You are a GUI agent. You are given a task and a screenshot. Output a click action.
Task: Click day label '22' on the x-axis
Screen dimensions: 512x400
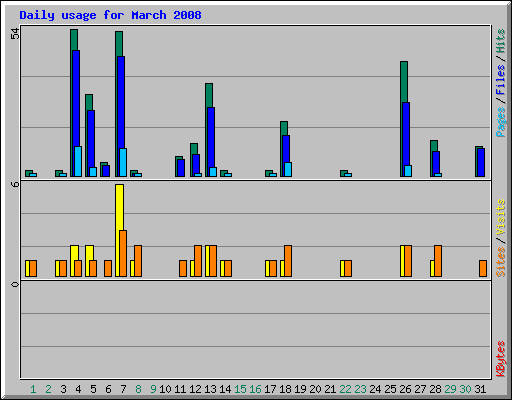pyautogui.click(x=345, y=389)
